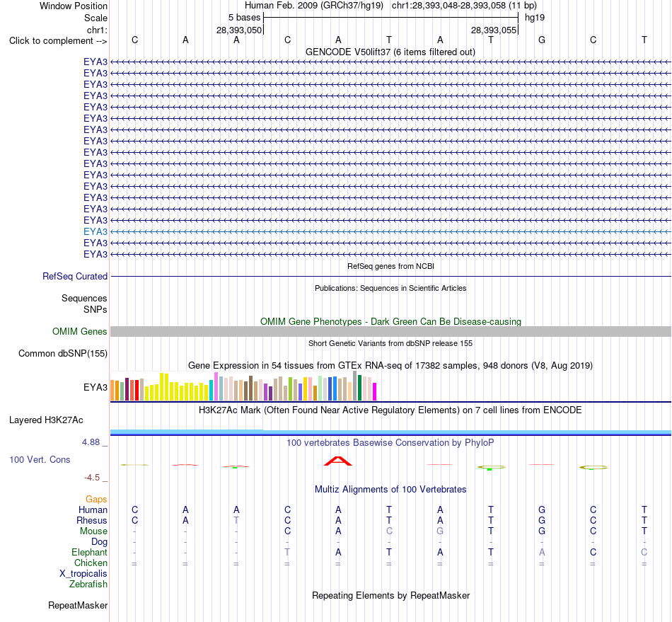Open 'H3K27Ac Mark' ENCODE track title
The height and width of the screenshot is (622, 672).
tap(390, 410)
